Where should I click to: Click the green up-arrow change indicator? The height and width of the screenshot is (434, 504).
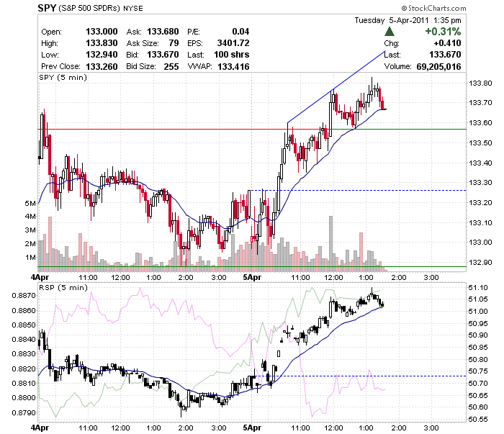point(390,32)
